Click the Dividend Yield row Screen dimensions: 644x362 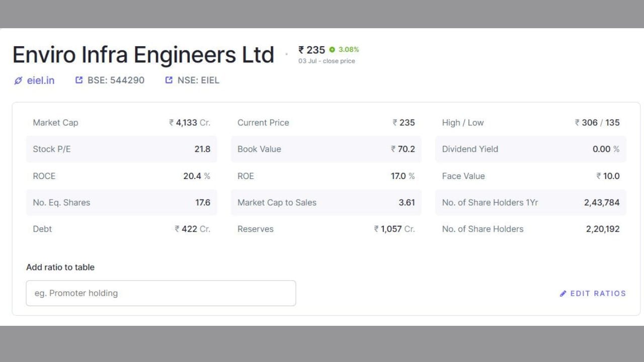tap(531, 149)
